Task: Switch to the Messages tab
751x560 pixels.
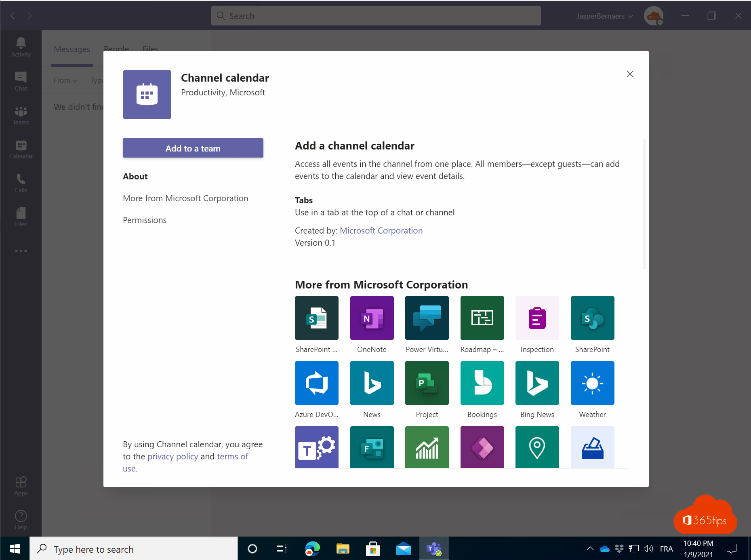Action: point(72,49)
